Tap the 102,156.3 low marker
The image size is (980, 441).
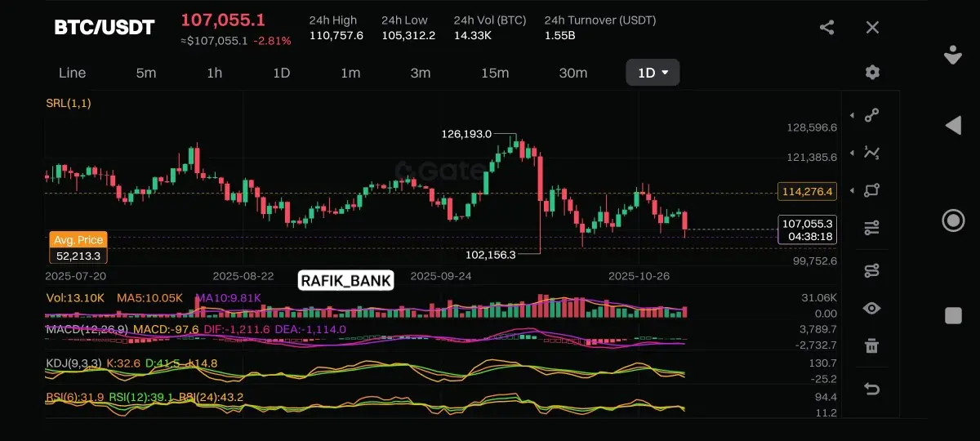(x=491, y=255)
